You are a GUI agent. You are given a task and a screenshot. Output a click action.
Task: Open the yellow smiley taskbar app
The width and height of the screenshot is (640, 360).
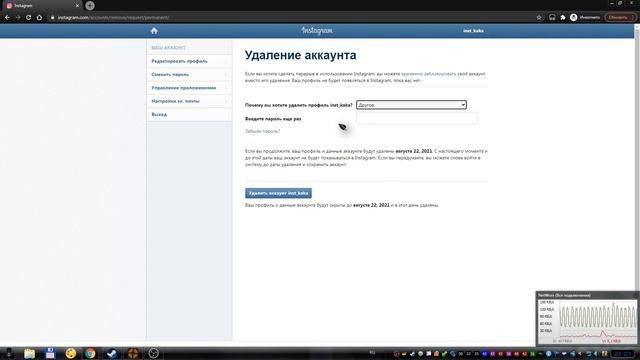[71, 353]
